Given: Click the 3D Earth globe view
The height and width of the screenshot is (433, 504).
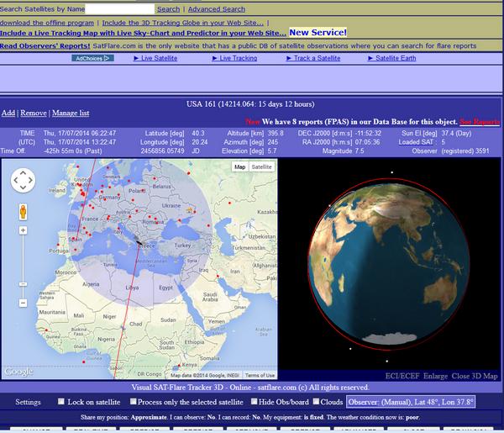Looking at the screenshot, I should (x=389, y=264).
